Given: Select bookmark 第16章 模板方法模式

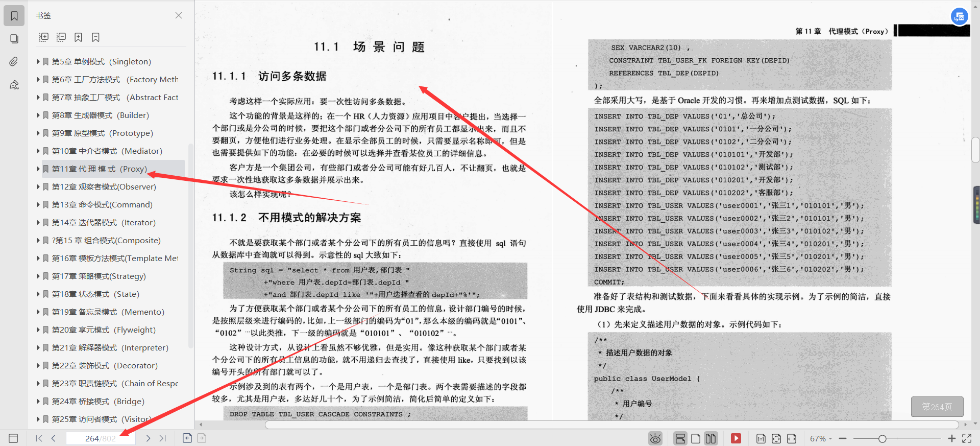Looking at the screenshot, I should [115, 258].
